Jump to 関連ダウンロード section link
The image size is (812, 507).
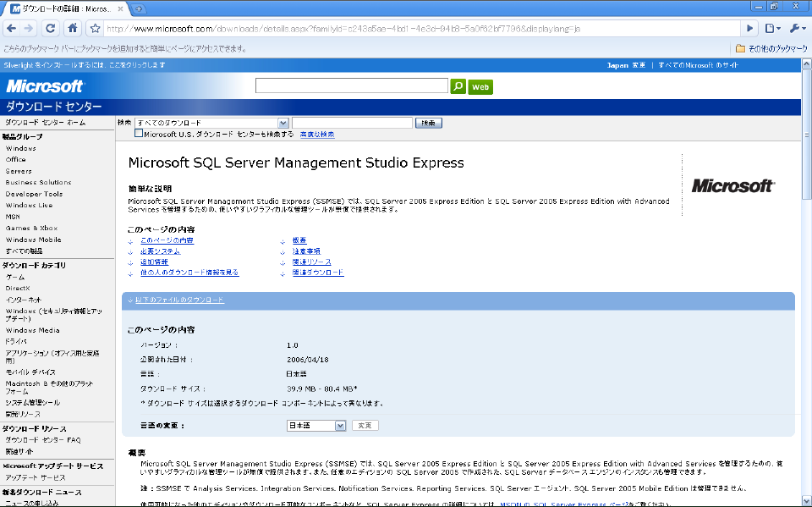pos(318,273)
